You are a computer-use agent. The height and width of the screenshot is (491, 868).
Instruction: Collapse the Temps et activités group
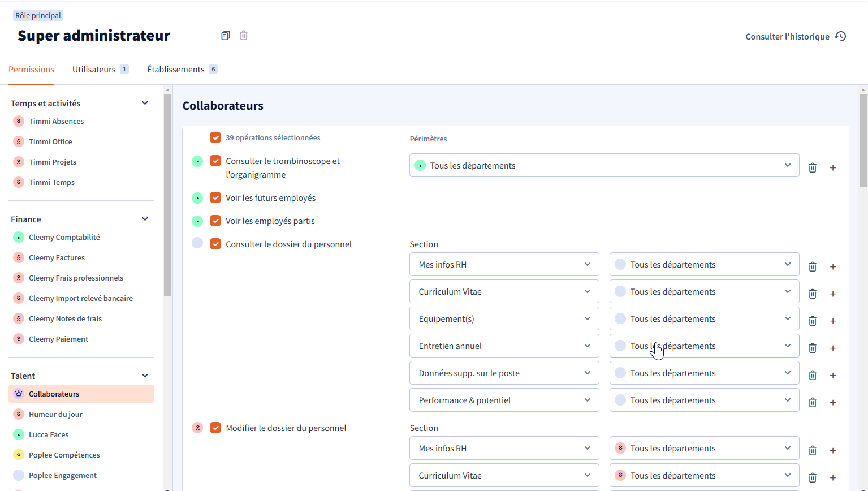point(145,103)
